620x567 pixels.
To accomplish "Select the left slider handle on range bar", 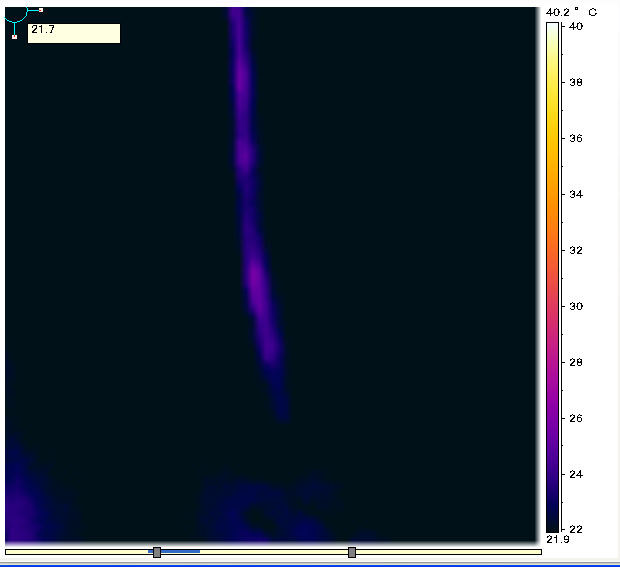I will pos(157,552).
